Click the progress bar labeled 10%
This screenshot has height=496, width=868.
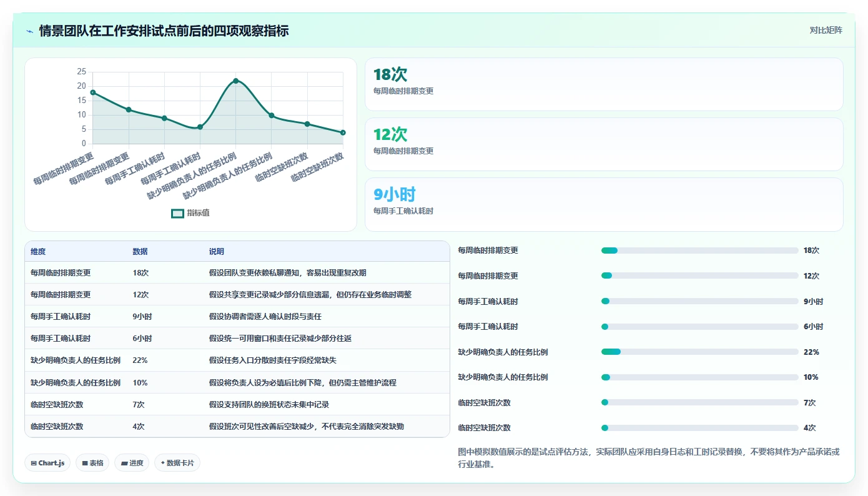699,377
